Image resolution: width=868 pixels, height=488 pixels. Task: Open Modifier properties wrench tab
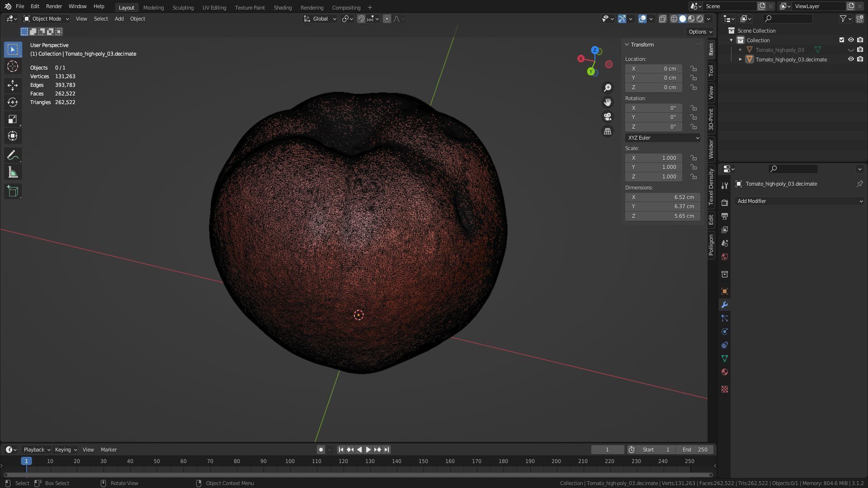(725, 305)
